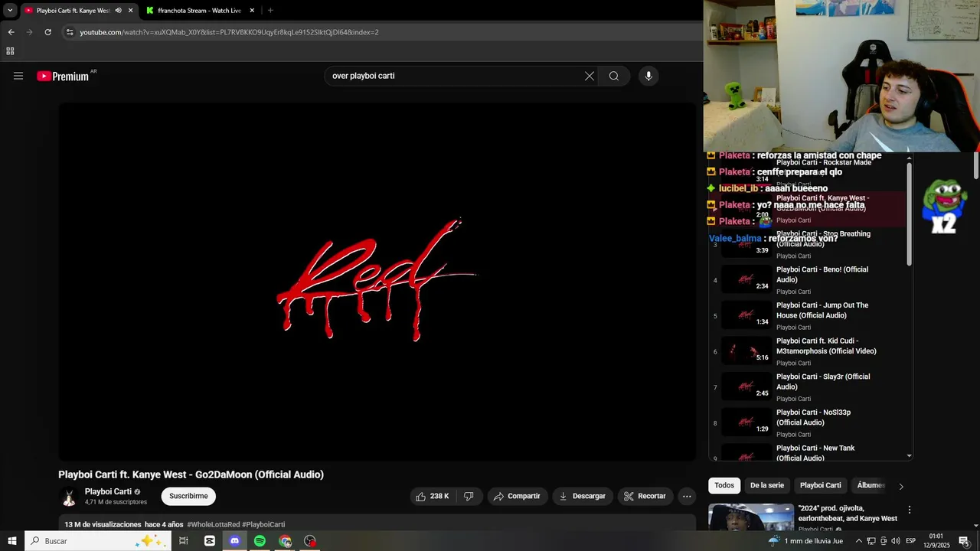This screenshot has width=980, height=551.
Task: Open Chrome from the taskbar
Action: 285,541
